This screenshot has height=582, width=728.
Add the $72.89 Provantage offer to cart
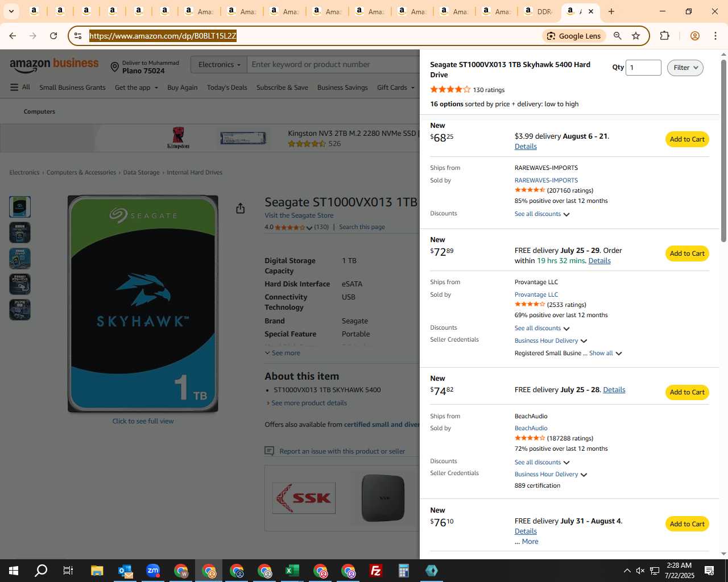687,253
